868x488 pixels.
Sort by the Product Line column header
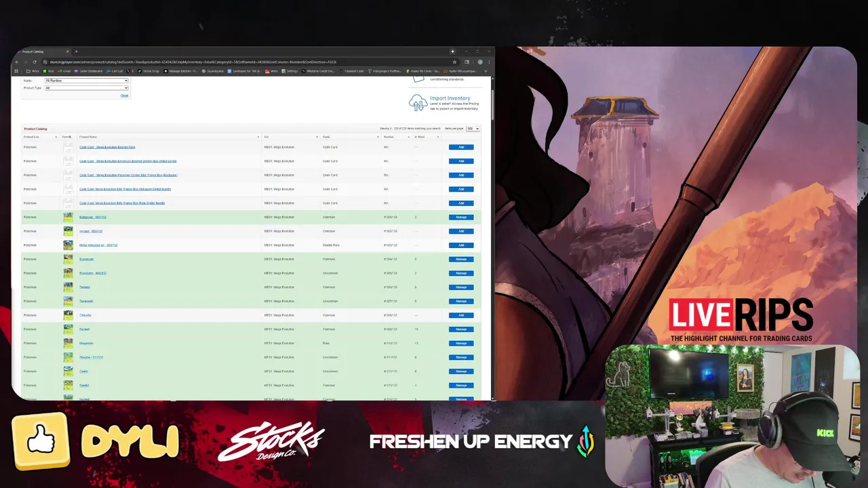click(x=31, y=137)
